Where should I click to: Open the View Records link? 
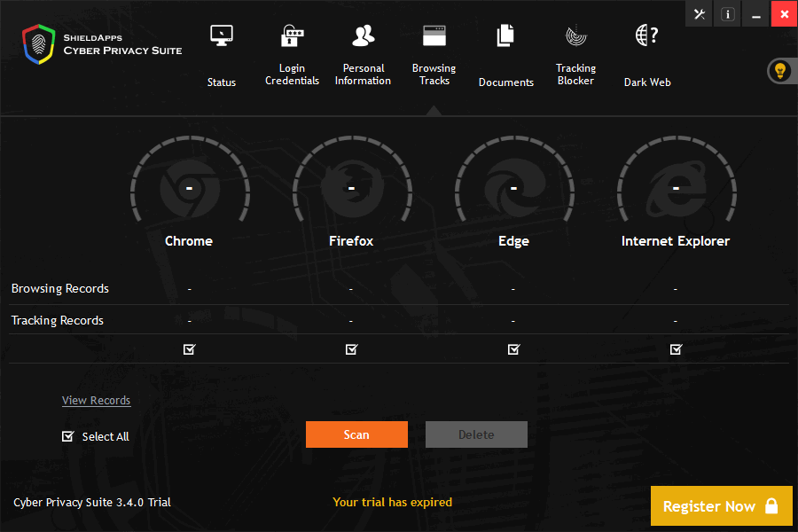click(96, 400)
